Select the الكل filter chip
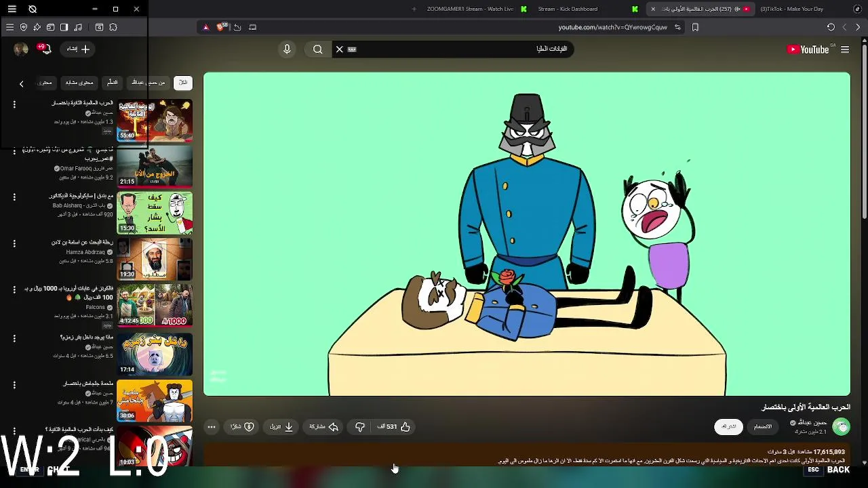Image resolution: width=868 pixels, height=488 pixels. tap(183, 82)
